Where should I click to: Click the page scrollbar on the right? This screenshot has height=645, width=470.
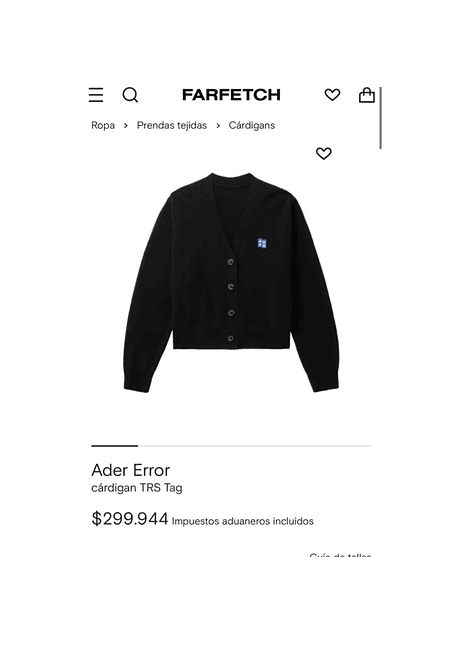point(380,118)
